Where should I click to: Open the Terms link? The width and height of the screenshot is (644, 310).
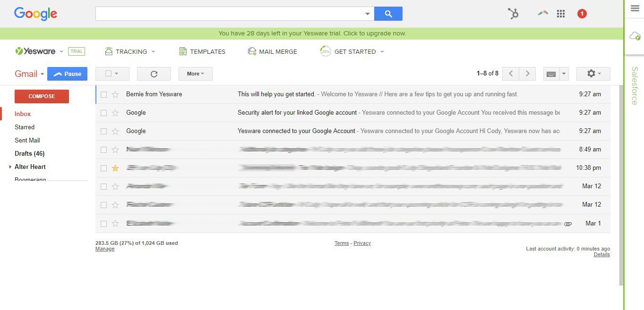coord(342,243)
